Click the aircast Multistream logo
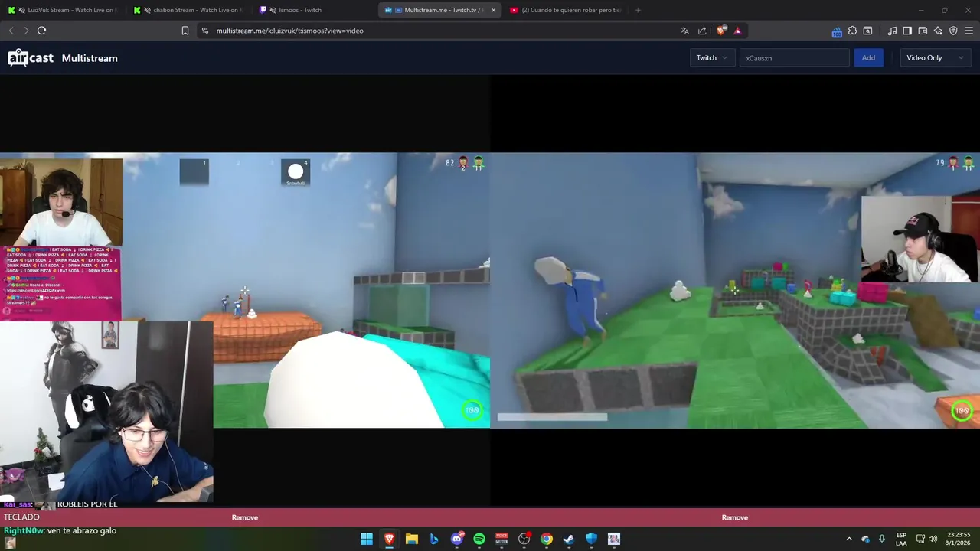Screen dimensions: 980x551 click(x=63, y=58)
